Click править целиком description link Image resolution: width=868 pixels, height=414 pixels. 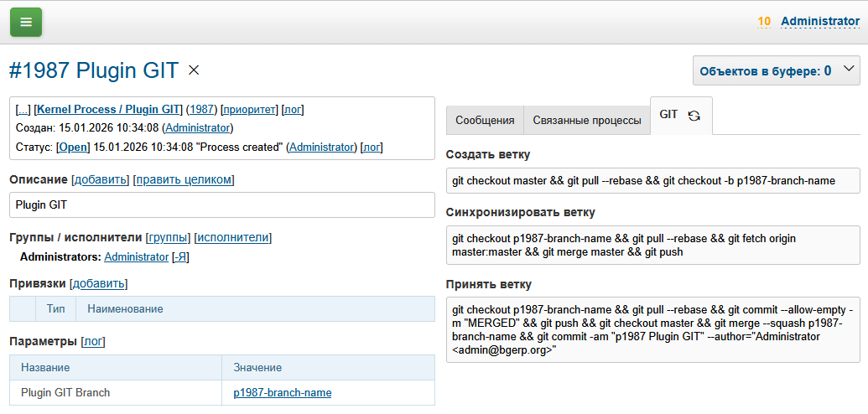(x=184, y=179)
